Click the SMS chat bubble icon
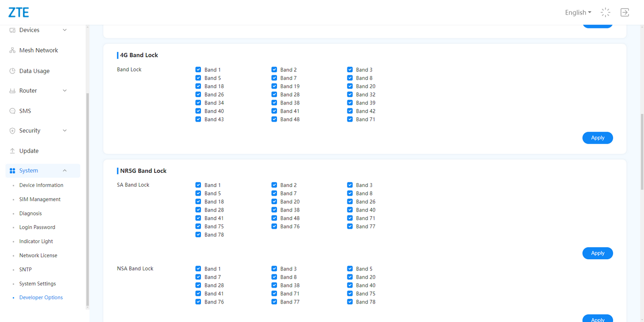The width and height of the screenshot is (644, 322). [x=12, y=111]
